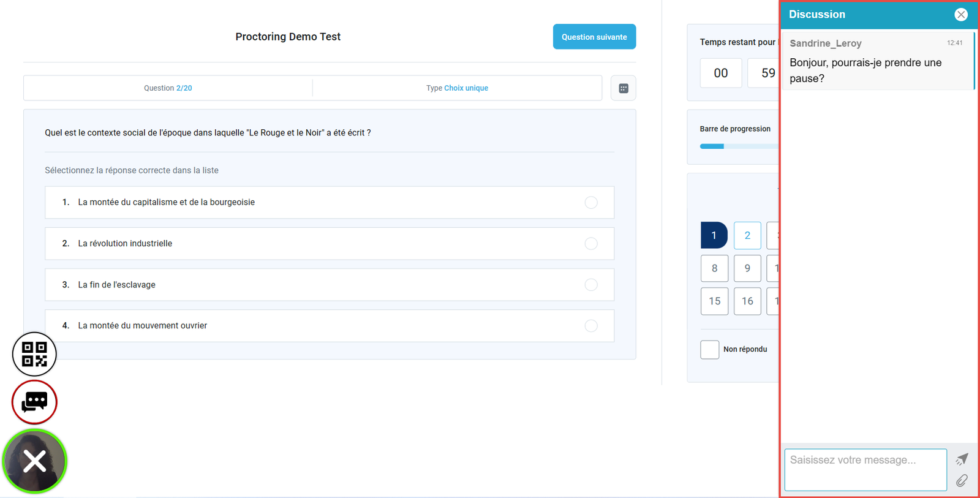The height and width of the screenshot is (498, 980).
Task: Select La montée du mouvement ouvrier
Action: pyautogui.click(x=590, y=326)
